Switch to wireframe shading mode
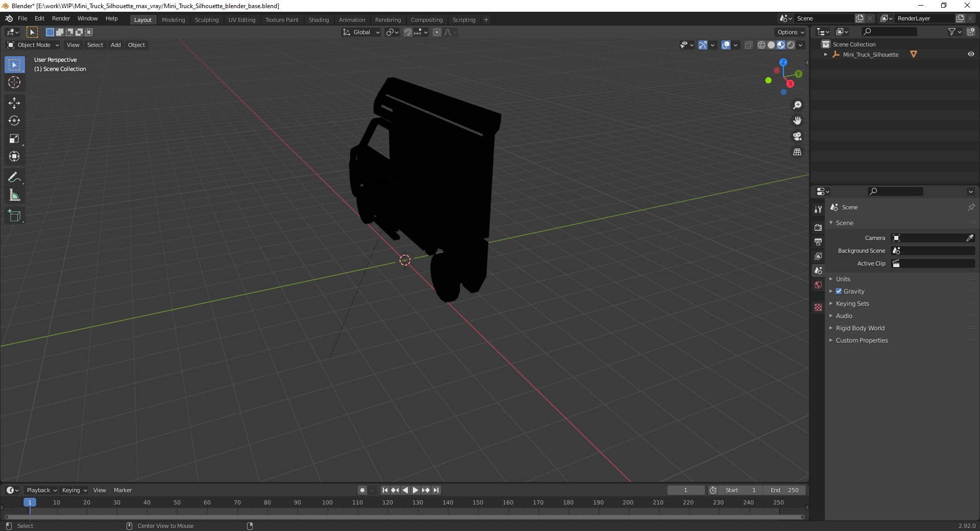This screenshot has height=531, width=980. pos(762,45)
